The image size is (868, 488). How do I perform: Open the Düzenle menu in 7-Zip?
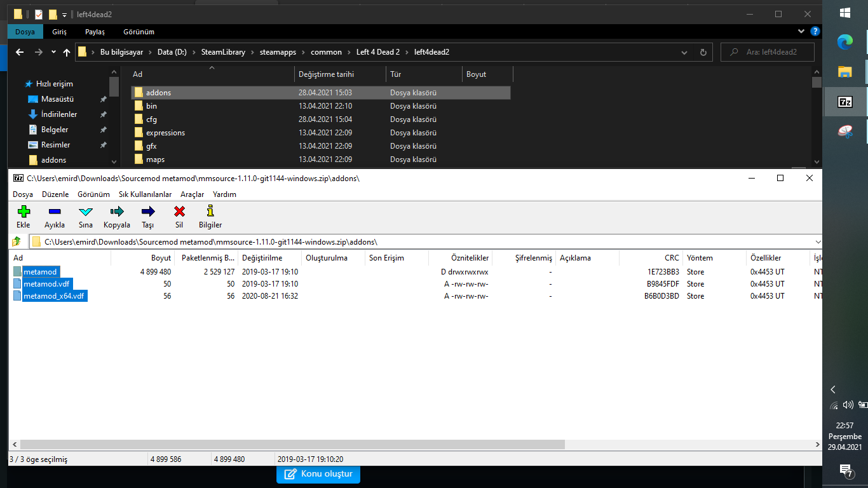(55, 194)
